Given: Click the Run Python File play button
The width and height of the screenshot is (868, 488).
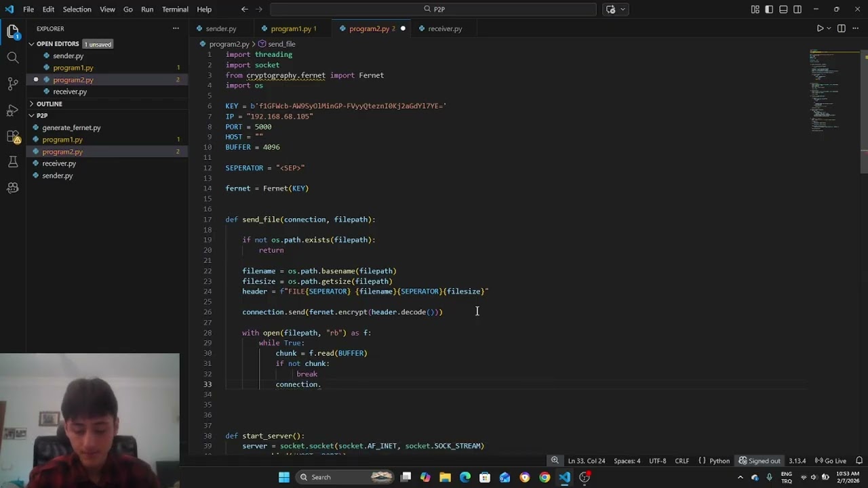Looking at the screenshot, I should 820,28.
